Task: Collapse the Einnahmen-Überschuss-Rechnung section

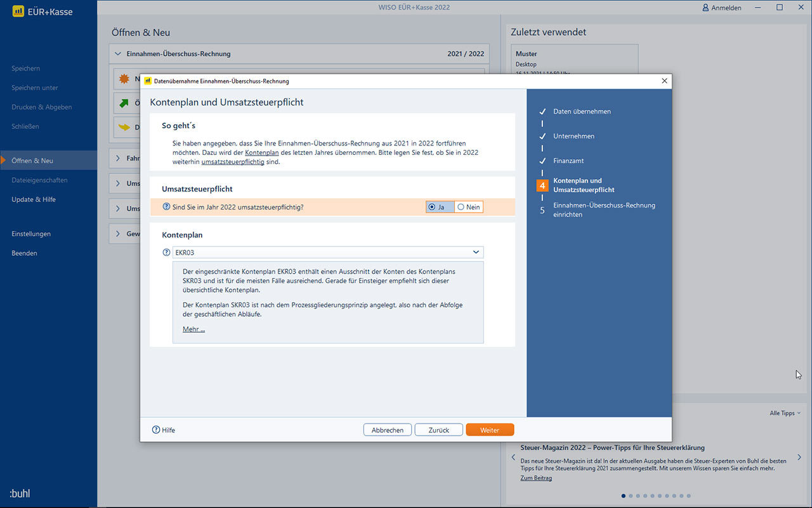Action: 117,54
